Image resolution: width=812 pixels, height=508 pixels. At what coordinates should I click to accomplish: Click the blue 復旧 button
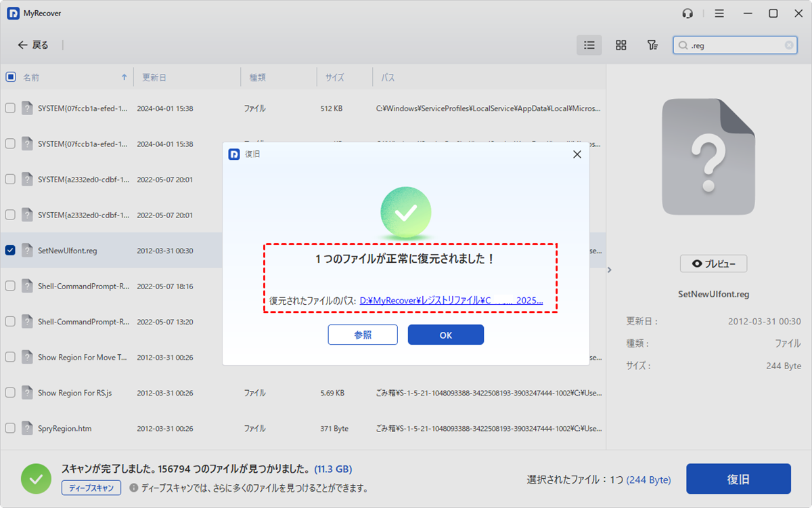(738, 479)
